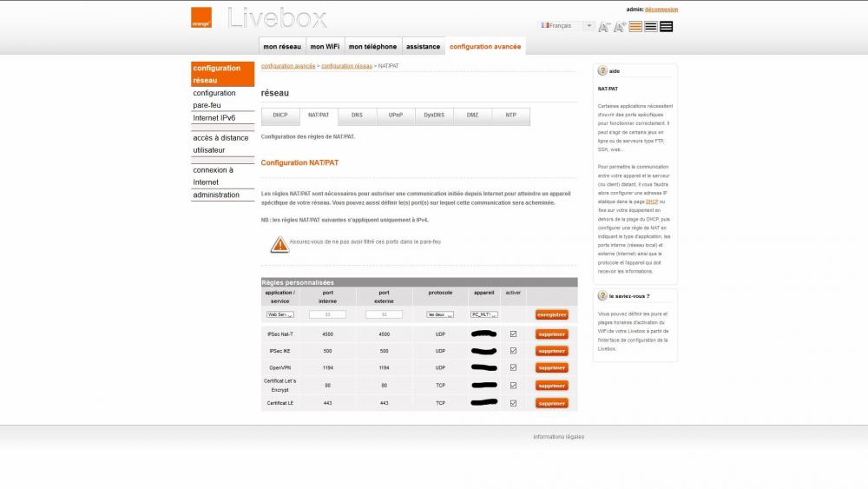Click the 'Règles personnalisées' table header

[x=419, y=282]
